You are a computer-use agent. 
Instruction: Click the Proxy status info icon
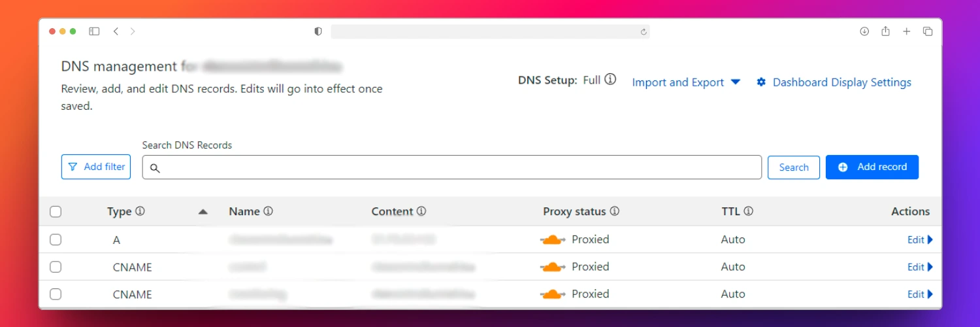[x=615, y=211]
